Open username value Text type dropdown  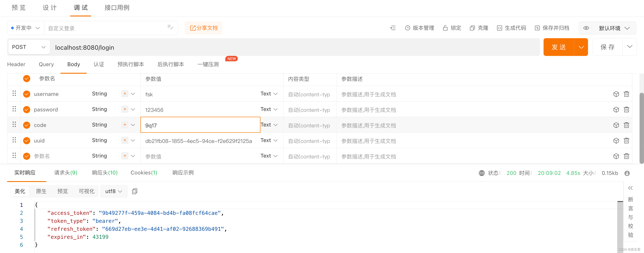(269, 94)
